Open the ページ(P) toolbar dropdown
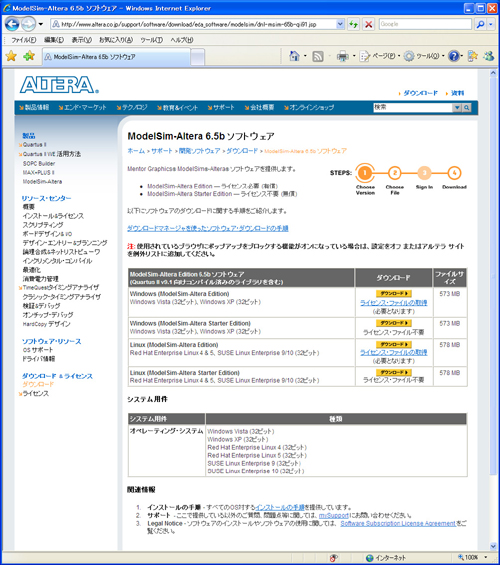Viewport: 500px width, 565px height. click(x=380, y=56)
